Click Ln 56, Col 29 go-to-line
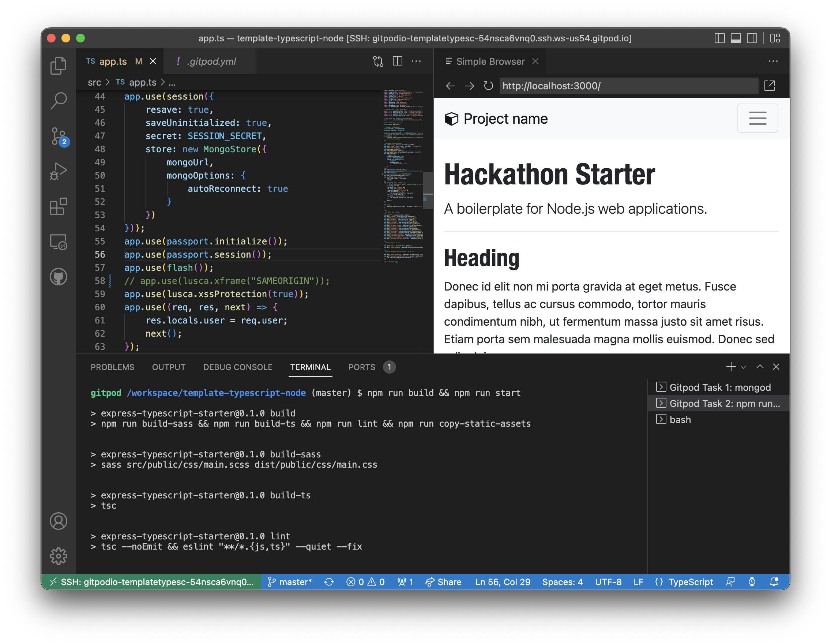Viewport: 831px width, 644px height. [x=502, y=582]
